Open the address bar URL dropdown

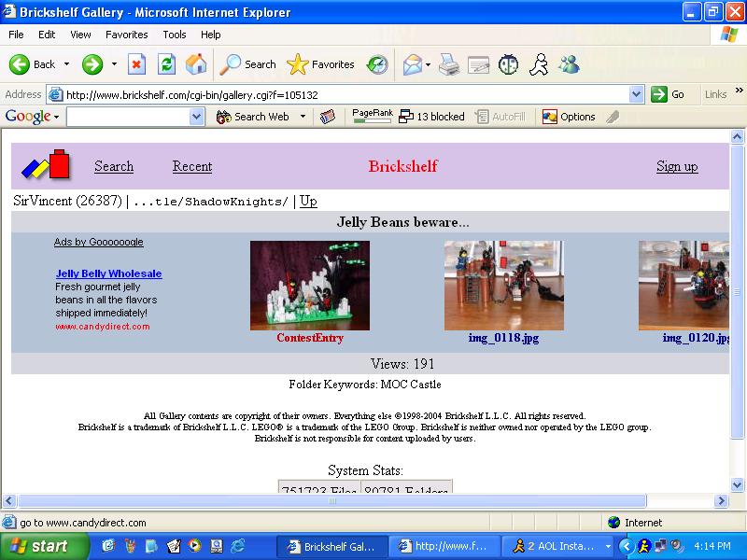[636, 94]
